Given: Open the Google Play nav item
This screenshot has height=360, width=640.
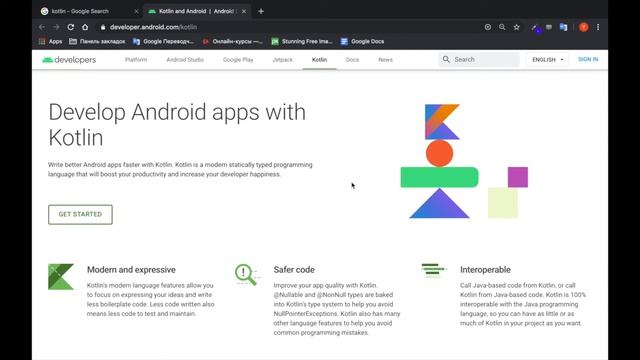Looking at the screenshot, I should [238, 60].
